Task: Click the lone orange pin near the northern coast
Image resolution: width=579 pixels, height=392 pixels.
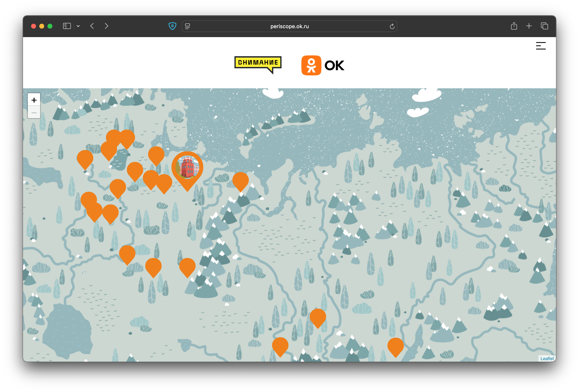Action: [240, 180]
